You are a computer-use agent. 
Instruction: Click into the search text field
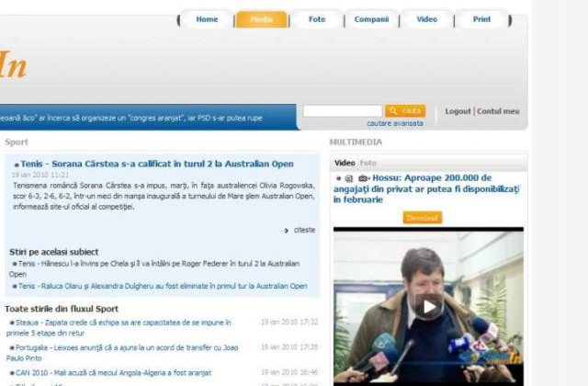pyautogui.click(x=342, y=111)
